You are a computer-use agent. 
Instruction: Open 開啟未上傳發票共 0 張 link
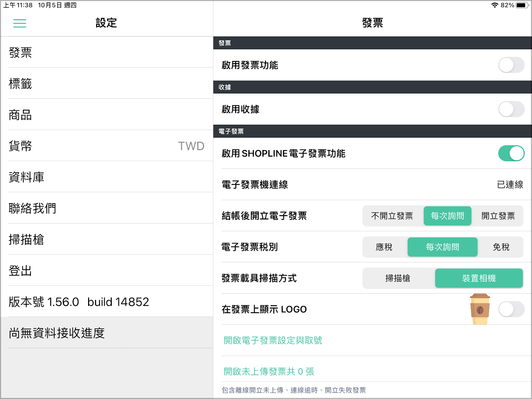pyautogui.click(x=269, y=371)
